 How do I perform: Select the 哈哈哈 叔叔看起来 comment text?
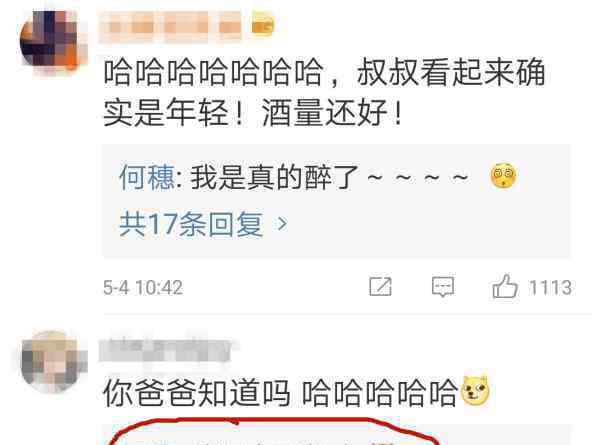pos(324,92)
